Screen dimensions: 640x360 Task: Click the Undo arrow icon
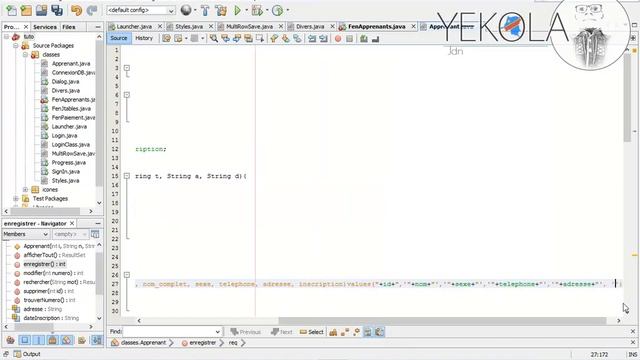76,10
